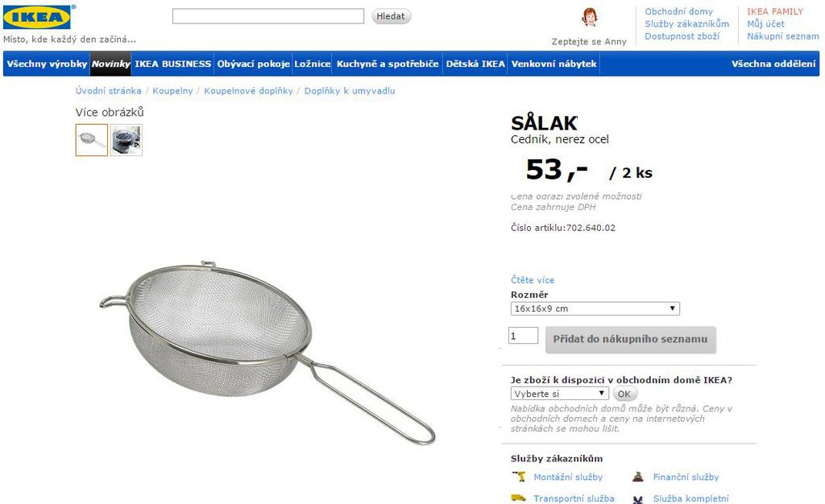Click the large strainer product image
This screenshot has height=504, width=825.
click(267, 352)
